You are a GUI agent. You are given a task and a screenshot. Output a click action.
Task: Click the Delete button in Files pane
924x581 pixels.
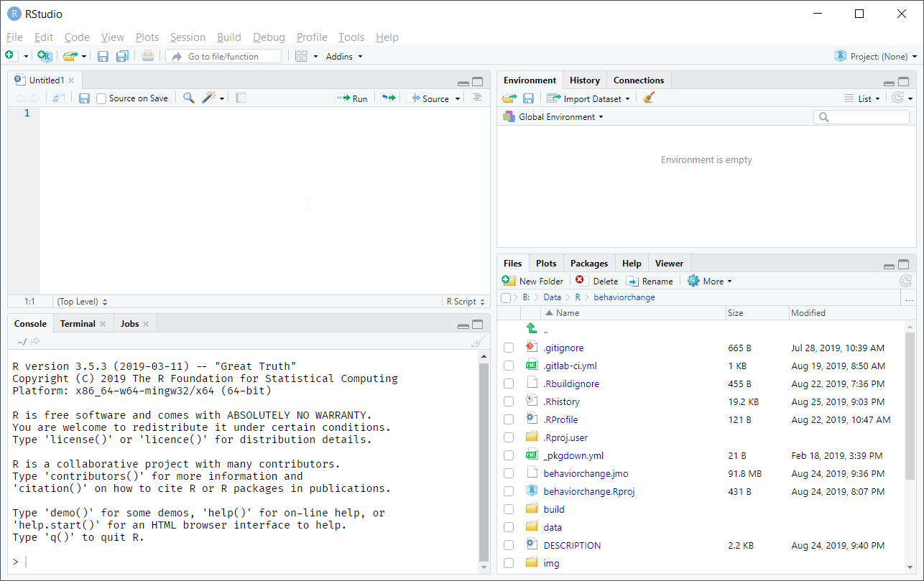point(596,281)
